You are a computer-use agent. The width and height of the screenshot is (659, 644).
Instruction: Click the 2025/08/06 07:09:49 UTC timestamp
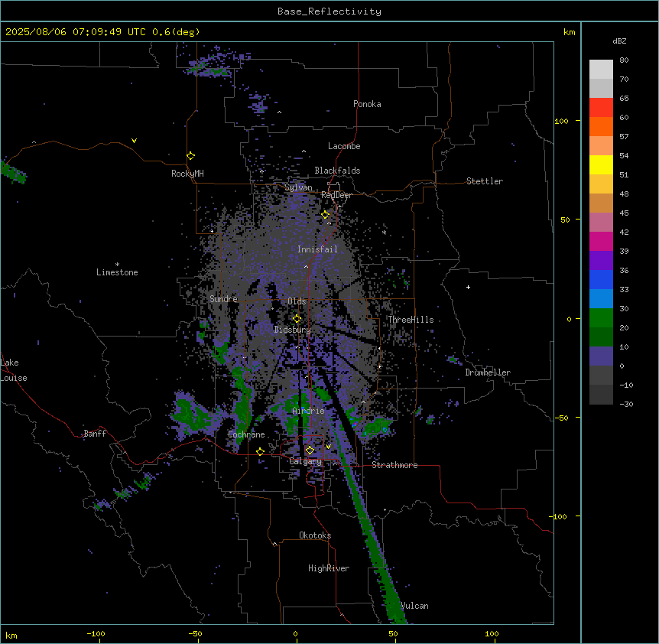[x=76, y=32]
